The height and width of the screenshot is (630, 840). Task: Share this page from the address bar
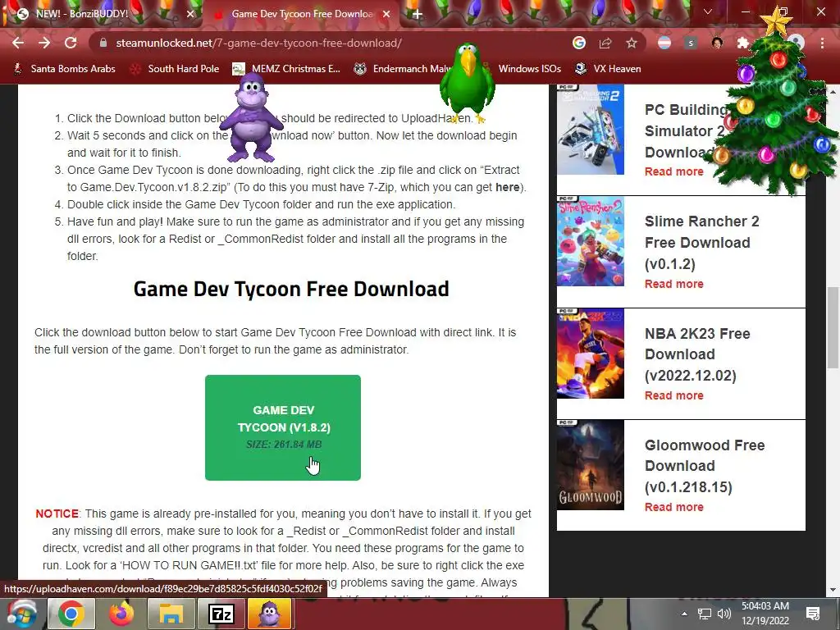click(605, 43)
